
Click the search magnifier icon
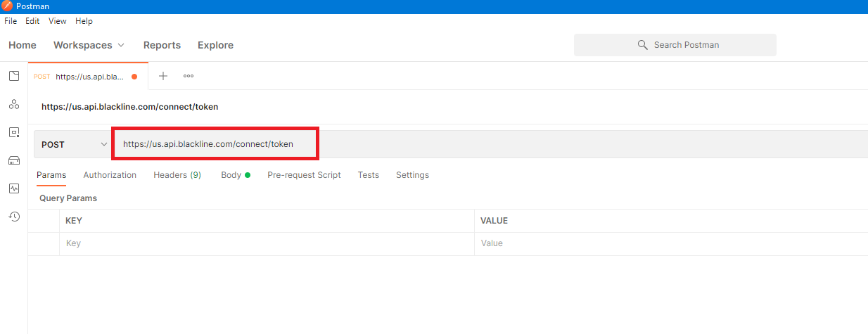[642, 44]
